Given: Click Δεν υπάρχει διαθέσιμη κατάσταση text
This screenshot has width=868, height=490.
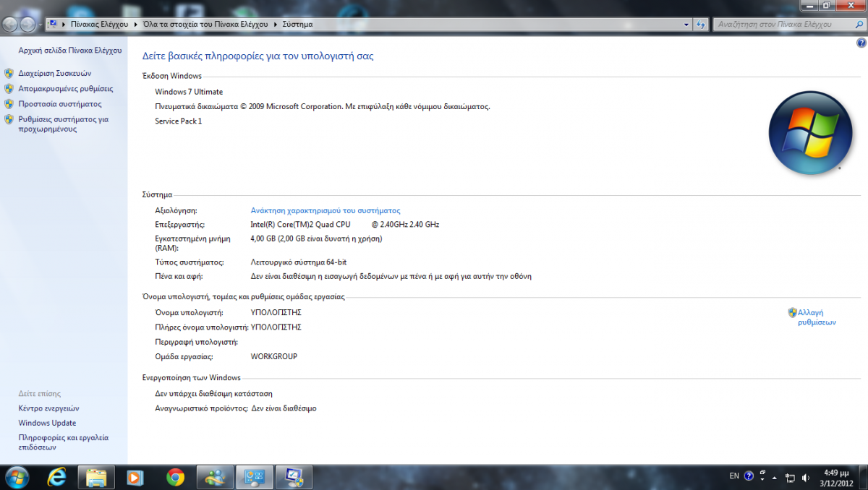Looking at the screenshot, I should click(213, 394).
